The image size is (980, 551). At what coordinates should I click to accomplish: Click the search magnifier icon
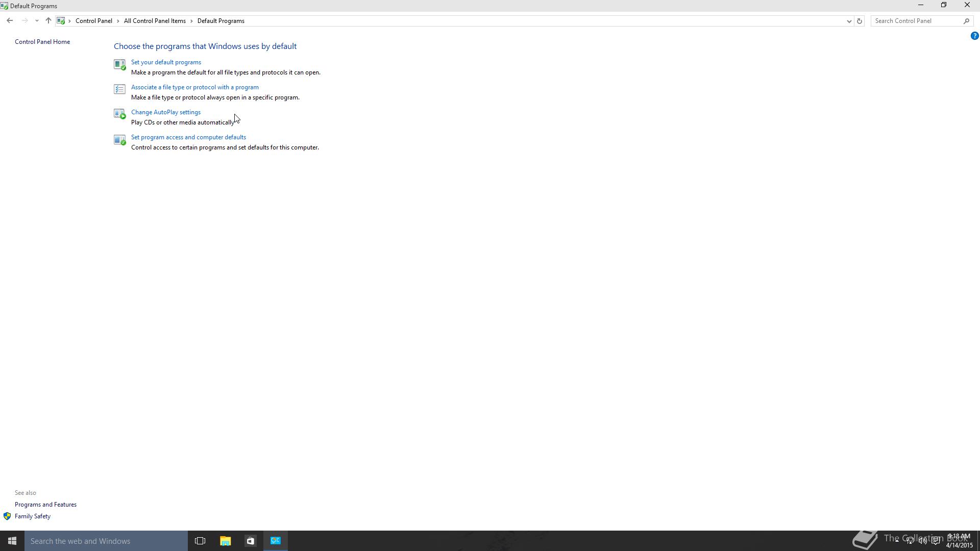(x=966, y=21)
